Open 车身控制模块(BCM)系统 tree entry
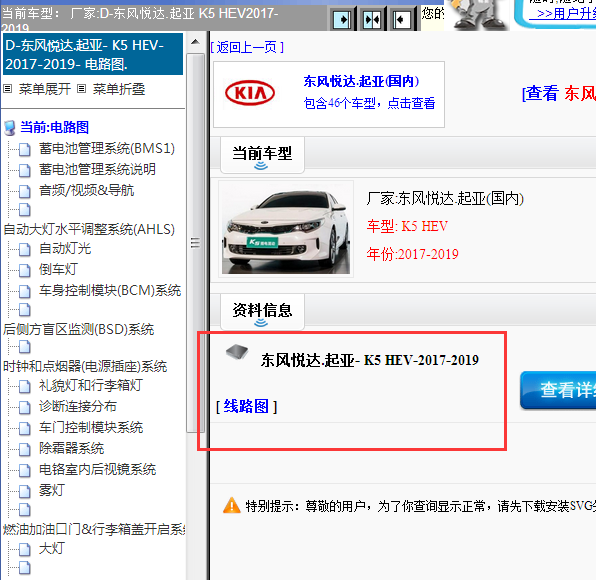This screenshot has height=580, width=596. coord(110,290)
